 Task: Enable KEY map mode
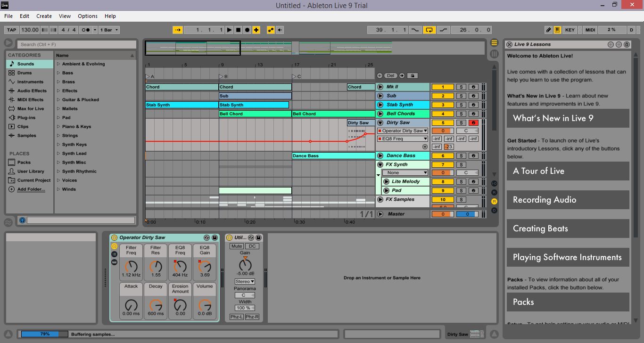tap(570, 30)
